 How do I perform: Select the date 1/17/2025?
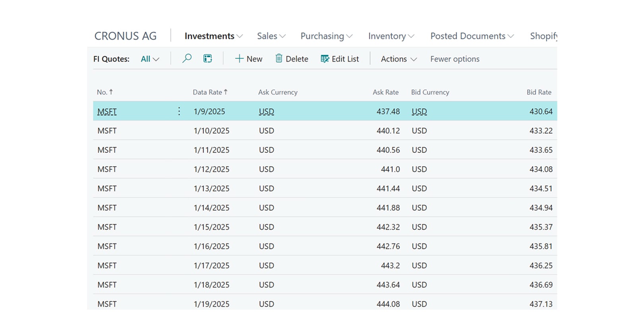click(x=211, y=266)
